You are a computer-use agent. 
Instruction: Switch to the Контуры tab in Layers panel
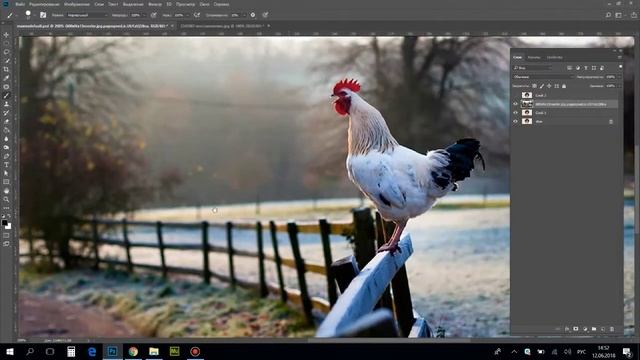pyautogui.click(x=555, y=58)
